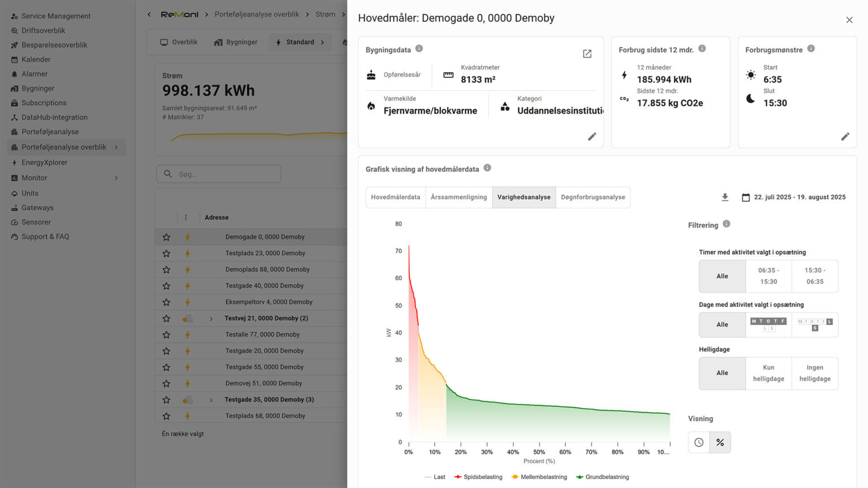Open the Årssammenligning tab

458,197
